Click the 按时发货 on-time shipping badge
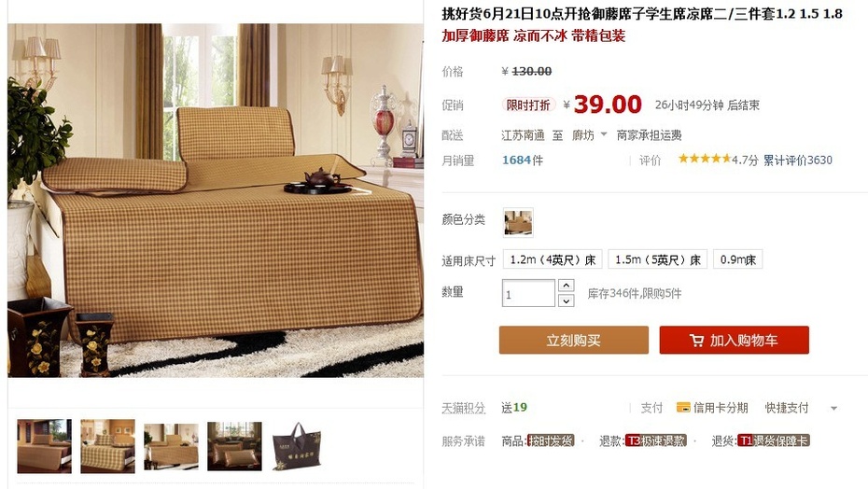The height and width of the screenshot is (489, 868). coord(551,440)
